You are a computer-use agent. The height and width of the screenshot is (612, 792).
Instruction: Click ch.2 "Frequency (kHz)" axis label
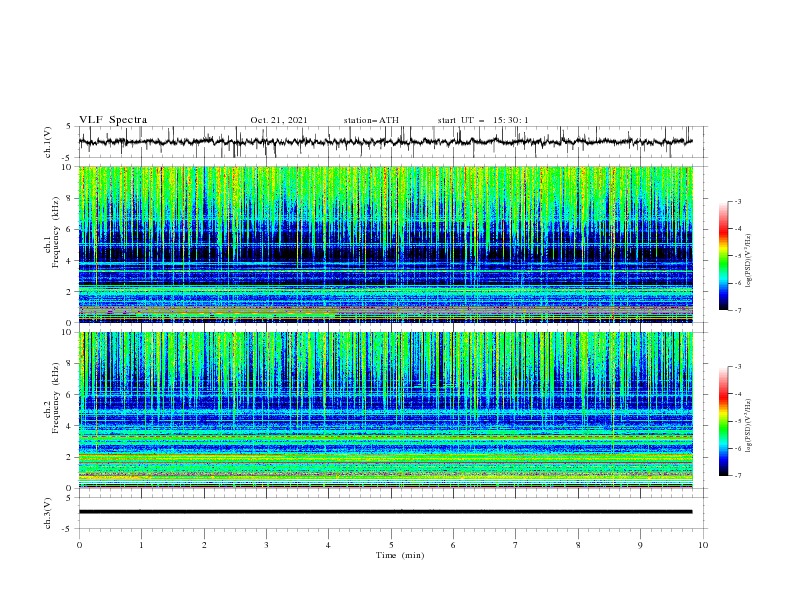[x=56, y=398]
